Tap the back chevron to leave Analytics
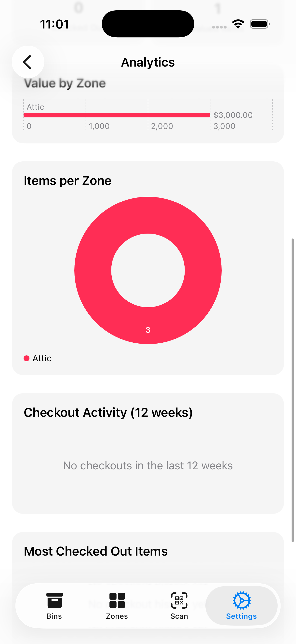Image resolution: width=296 pixels, height=644 pixels. pos(27,62)
